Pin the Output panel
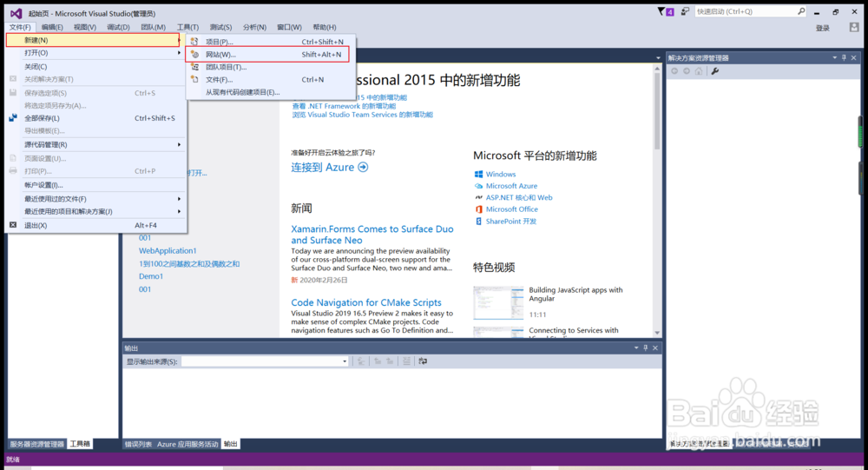The width and height of the screenshot is (868, 470). (646, 348)
